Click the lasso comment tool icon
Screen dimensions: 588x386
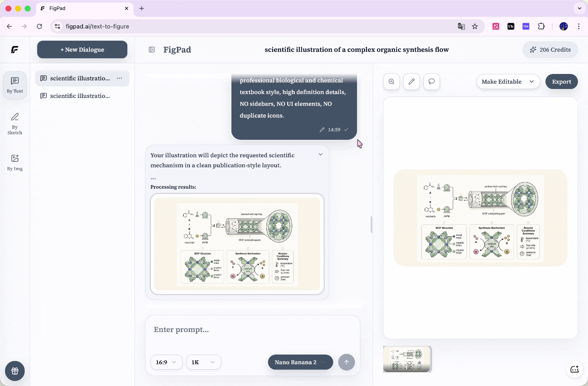pyautogui.click(x=431, y=81)
